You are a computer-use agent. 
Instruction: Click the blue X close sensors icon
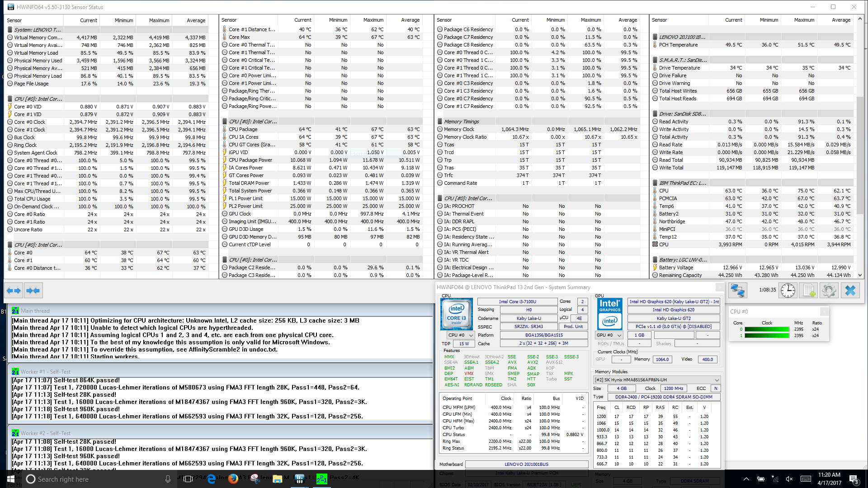[850, 291]
